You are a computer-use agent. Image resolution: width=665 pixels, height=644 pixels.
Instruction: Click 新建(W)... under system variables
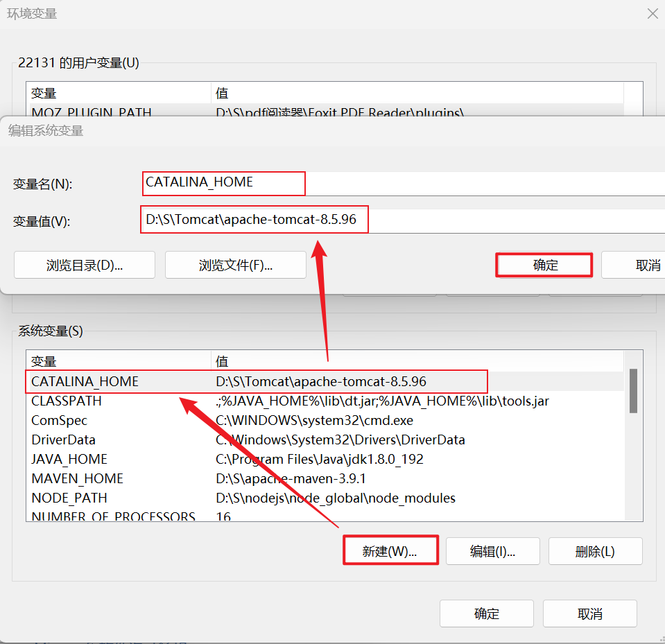point(390,551)
